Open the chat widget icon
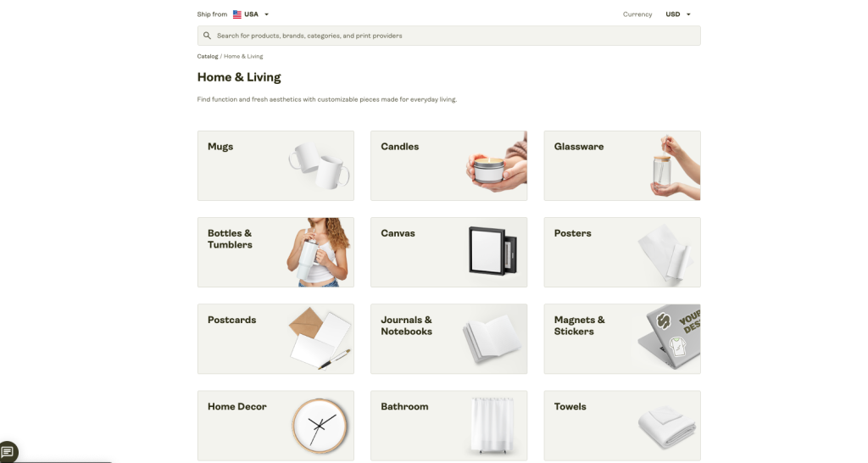 tap(8, 452)
